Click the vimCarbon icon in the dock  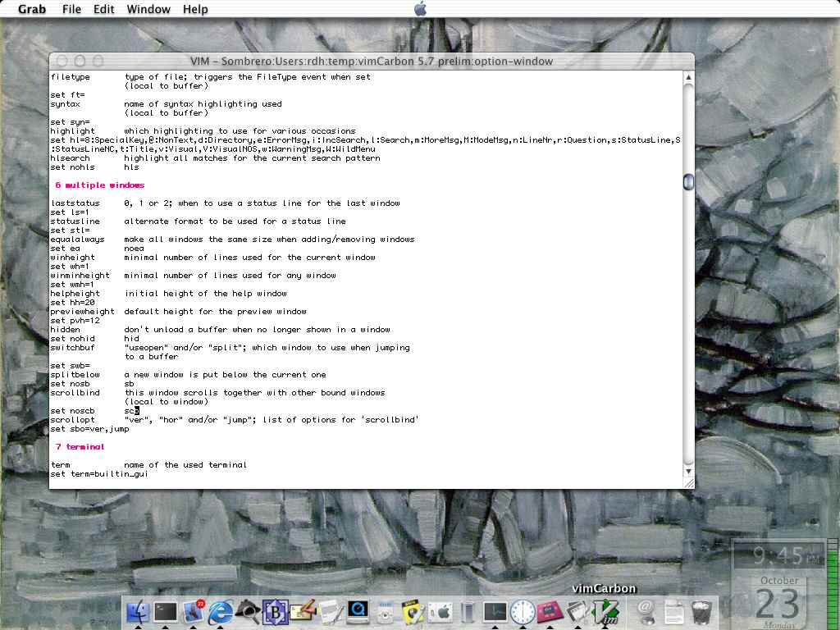[605, 611]
